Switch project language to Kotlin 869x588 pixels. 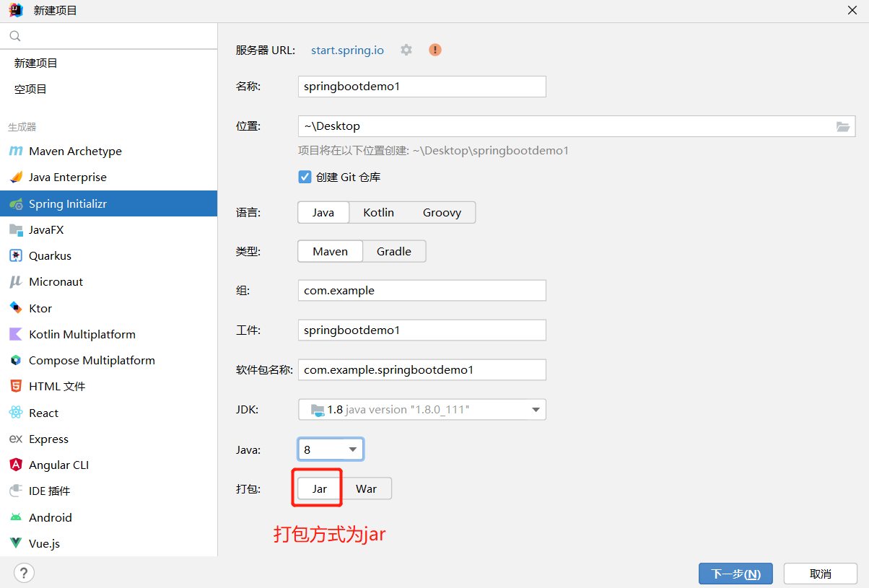tap(378, 212)
